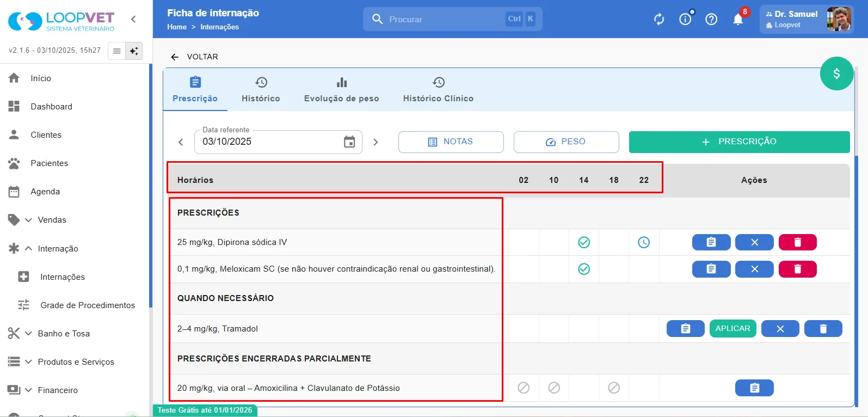Delete the Dipirona sódica IV prescription
This screenshot has width=868, height=417.
(797, 242)
